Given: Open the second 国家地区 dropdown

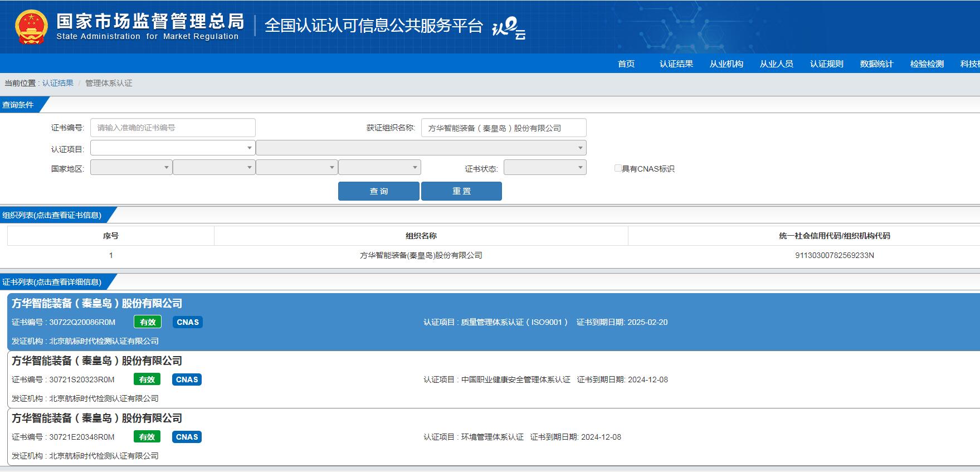Looking at the screenshot, I should [x=214, y=167].
